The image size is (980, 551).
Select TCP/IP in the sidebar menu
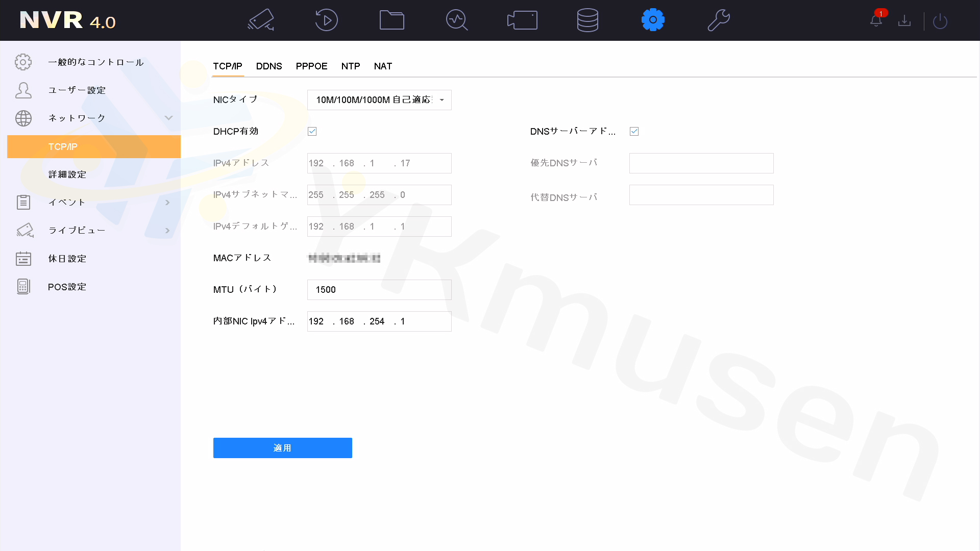94,147
